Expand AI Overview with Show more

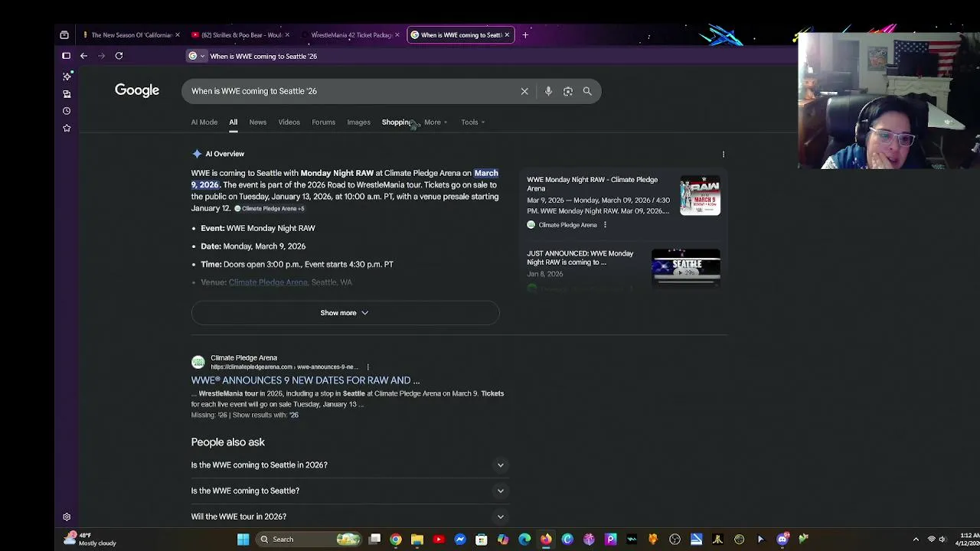coord(345,313)
